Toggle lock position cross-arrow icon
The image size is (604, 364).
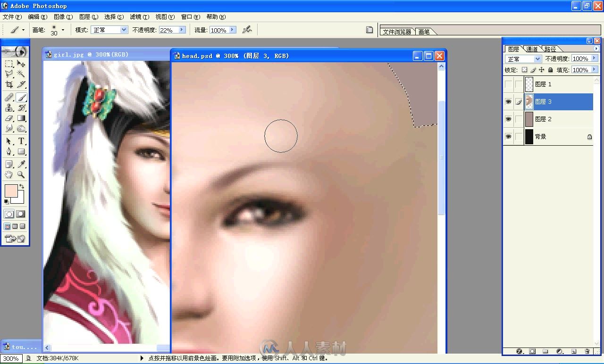pyautogui.click(x=541, y=70)
